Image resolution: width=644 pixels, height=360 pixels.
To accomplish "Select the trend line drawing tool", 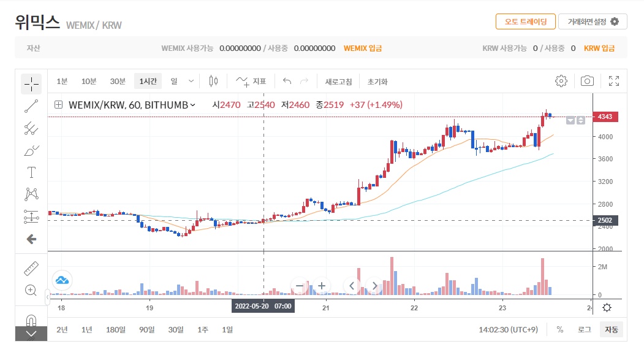I will [31, 106].
